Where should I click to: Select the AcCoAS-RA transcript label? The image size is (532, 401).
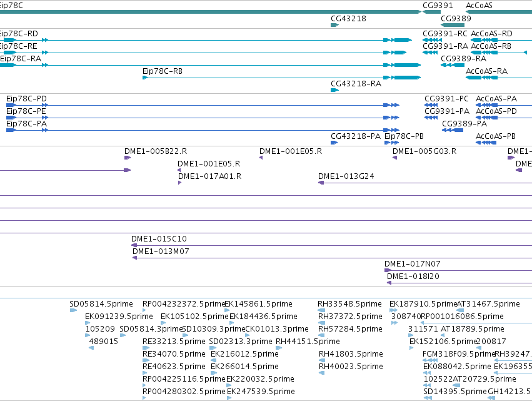(486, 71)
